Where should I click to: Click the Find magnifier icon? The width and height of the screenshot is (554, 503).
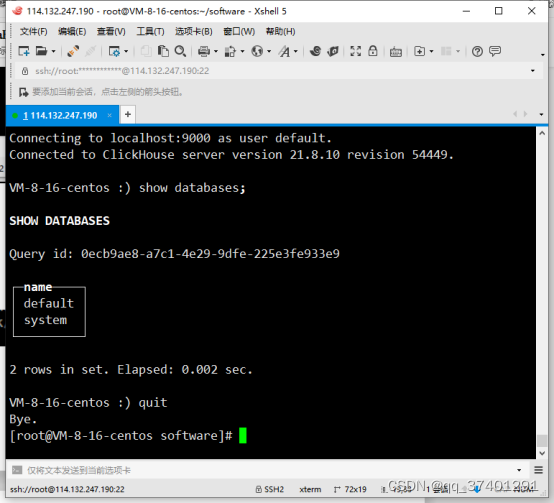pos(180,51)
